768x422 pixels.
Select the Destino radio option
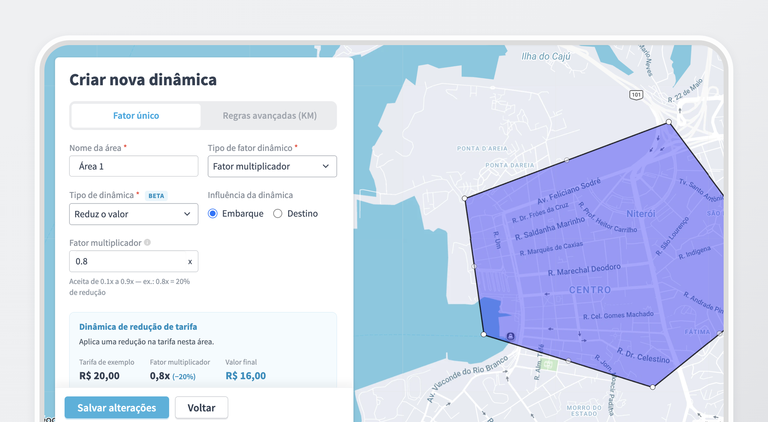coord(278,213)
